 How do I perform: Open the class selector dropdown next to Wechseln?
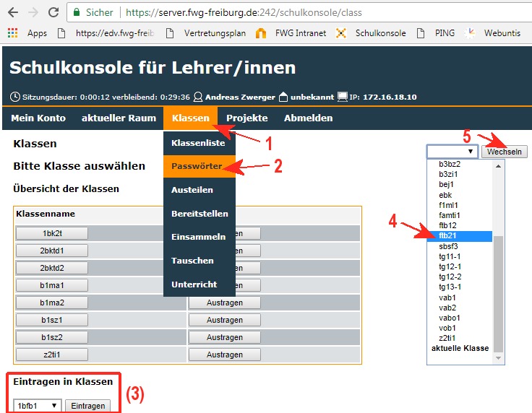click(452, 152)
